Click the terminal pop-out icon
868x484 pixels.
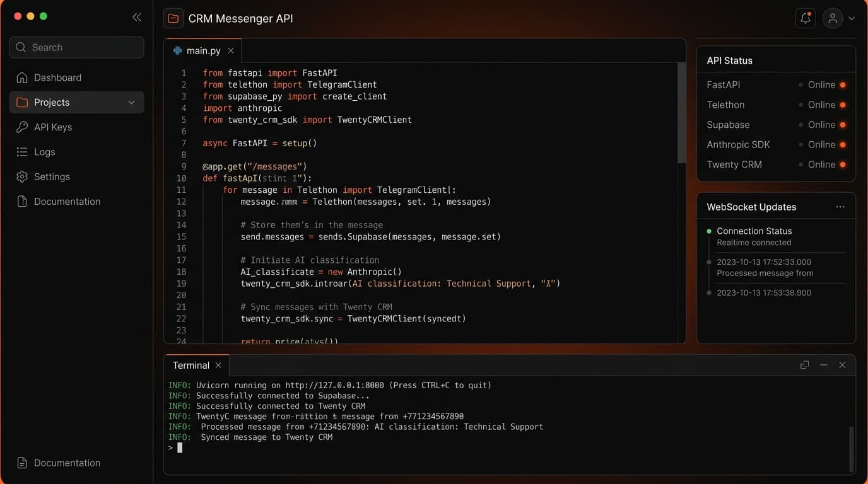point(804,364)
